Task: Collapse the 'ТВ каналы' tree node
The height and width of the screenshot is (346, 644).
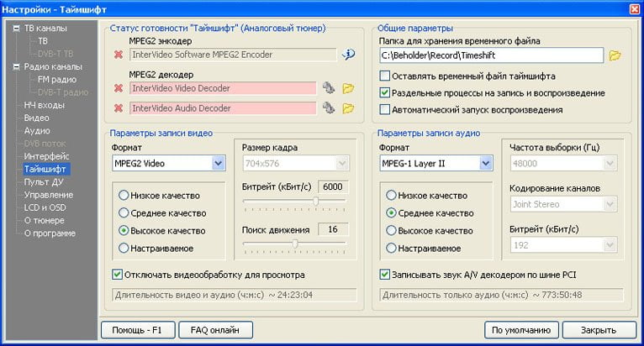Action: [x=17, y=29]
